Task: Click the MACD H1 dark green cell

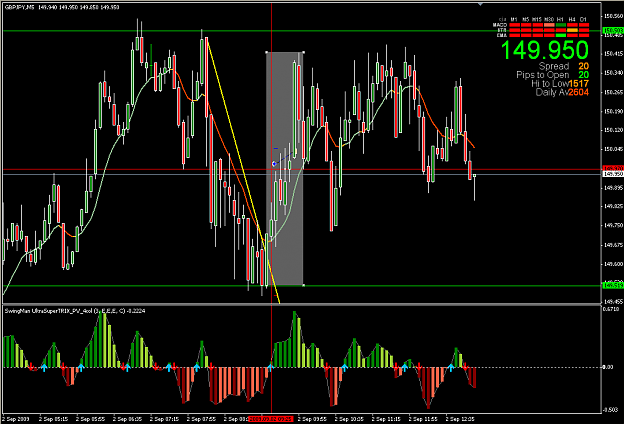Action: pyautogui.click(x=560, y=25)
